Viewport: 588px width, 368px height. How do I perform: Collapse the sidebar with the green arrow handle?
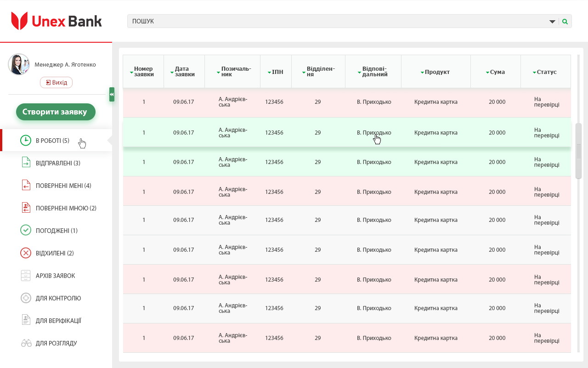coord(112,94)
